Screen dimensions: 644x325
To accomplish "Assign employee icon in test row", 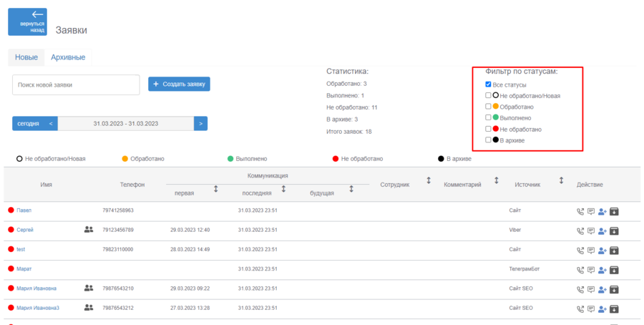I will 602,251.
